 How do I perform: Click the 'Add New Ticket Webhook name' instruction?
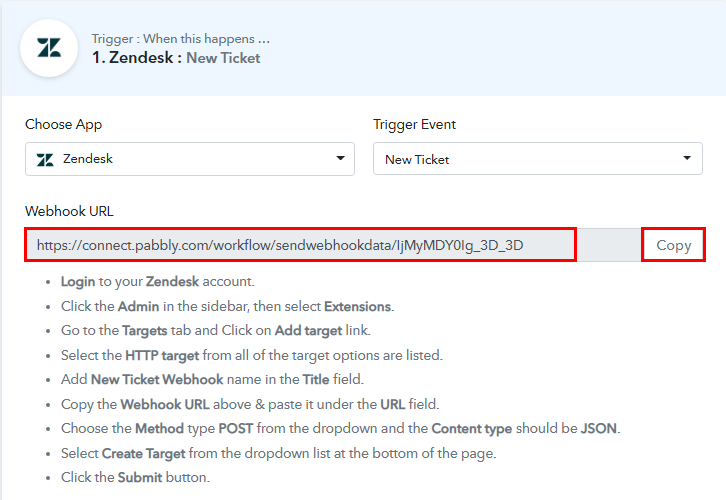(212, 379)
